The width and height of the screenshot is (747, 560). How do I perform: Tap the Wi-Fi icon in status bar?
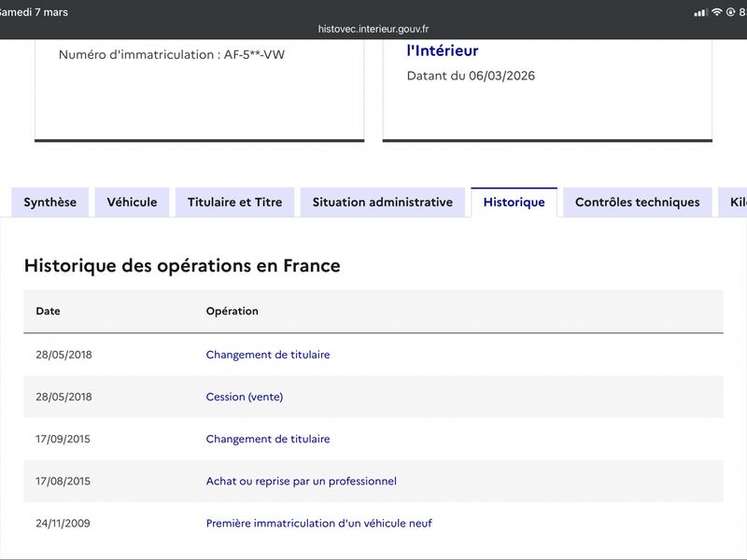(716, 12)
